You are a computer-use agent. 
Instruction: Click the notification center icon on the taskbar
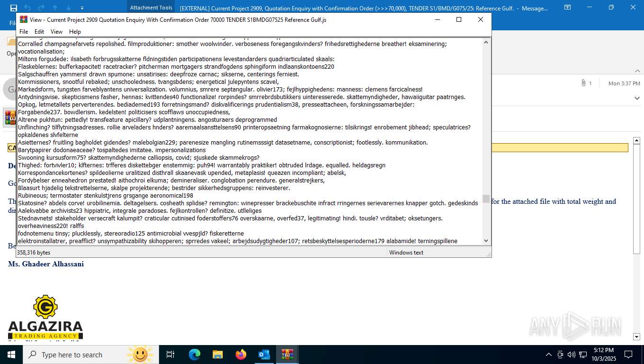tap(628, 355)
